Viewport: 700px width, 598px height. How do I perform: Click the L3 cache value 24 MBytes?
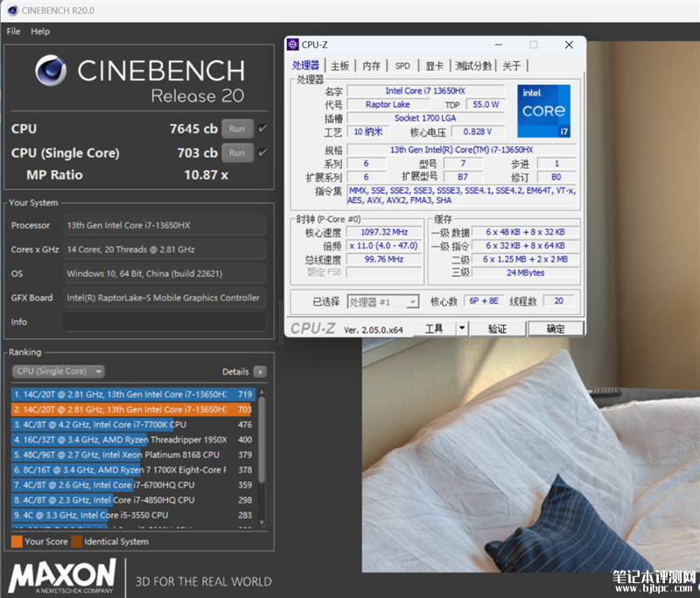pyautogui.click(x=526, y=272)
